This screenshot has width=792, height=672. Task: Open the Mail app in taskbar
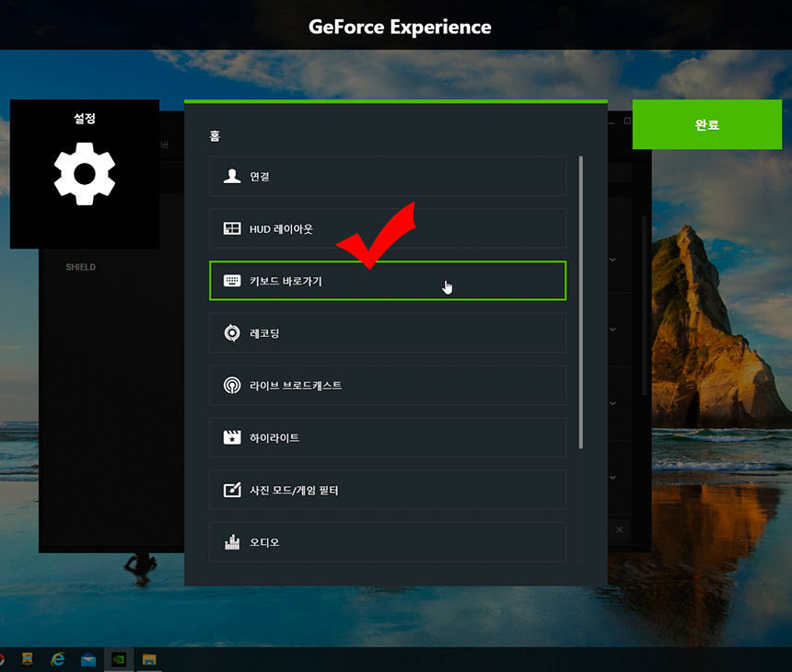(88, 660)
